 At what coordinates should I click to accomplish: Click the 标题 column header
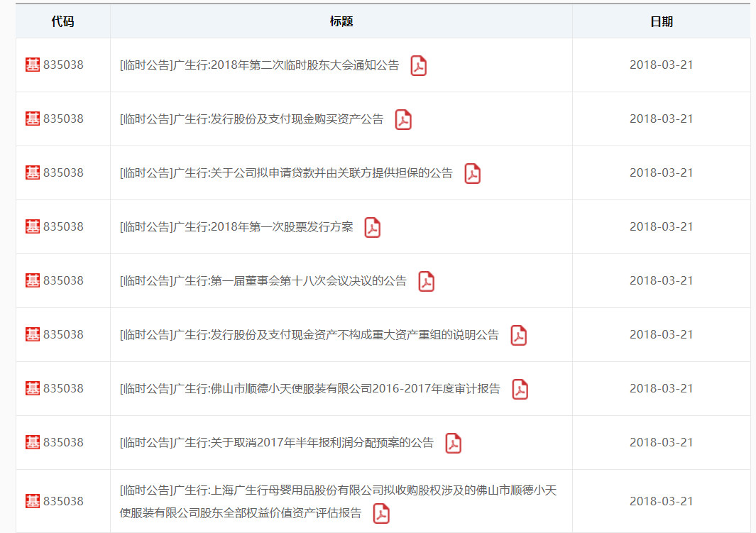(341, 22)
